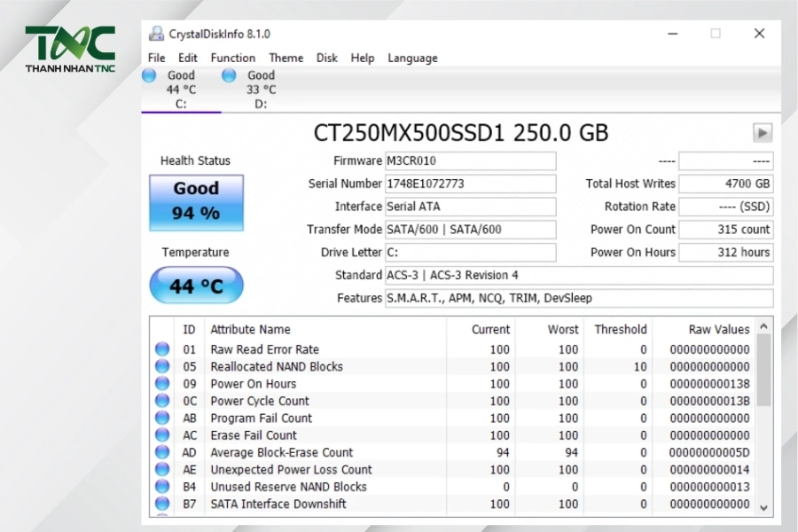Select the Average Block-Erase Count row text
The image size is (798, 532).
pos(281,452)
